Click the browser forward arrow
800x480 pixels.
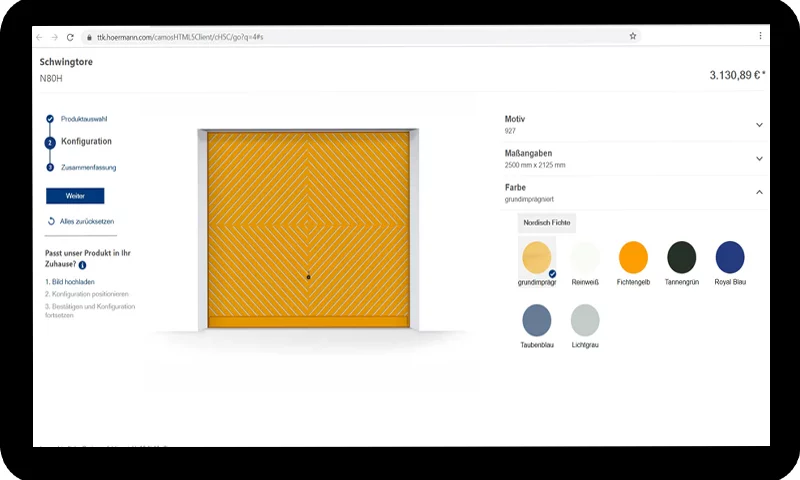54,37
